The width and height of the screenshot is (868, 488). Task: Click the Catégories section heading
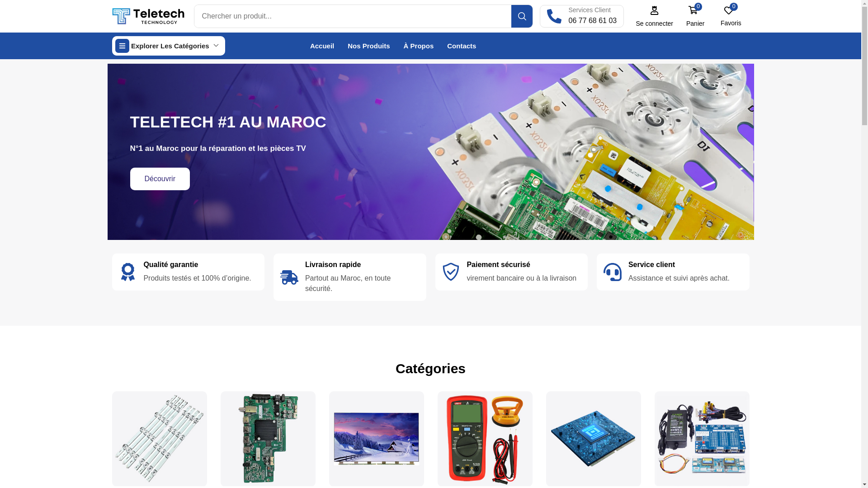tap(430, 369)
